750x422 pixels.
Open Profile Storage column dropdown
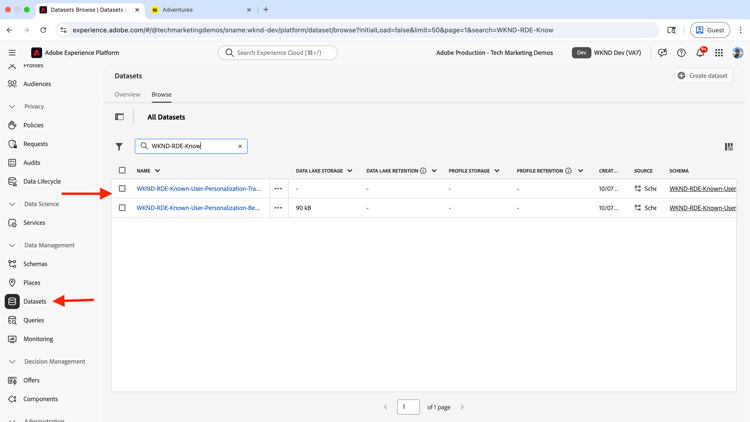pyautogui.click(x=497, y=171)
